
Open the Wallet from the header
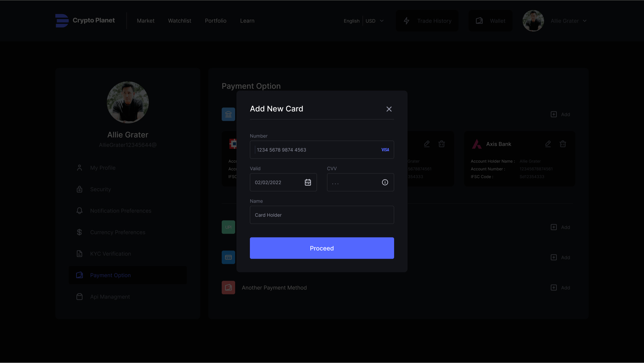click(x=490, y=21)
